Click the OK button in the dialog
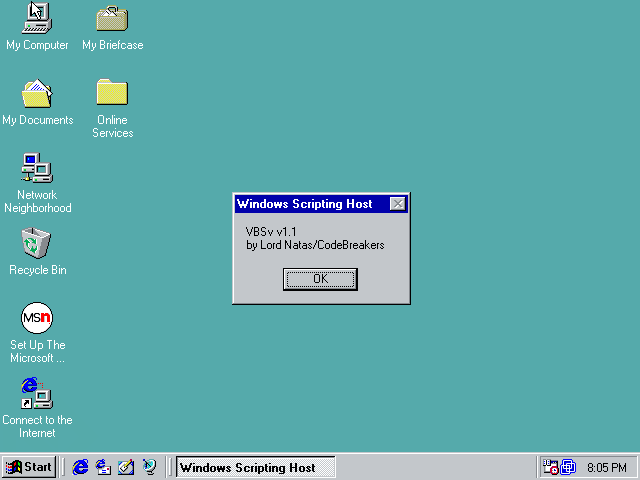 point(320,279)
